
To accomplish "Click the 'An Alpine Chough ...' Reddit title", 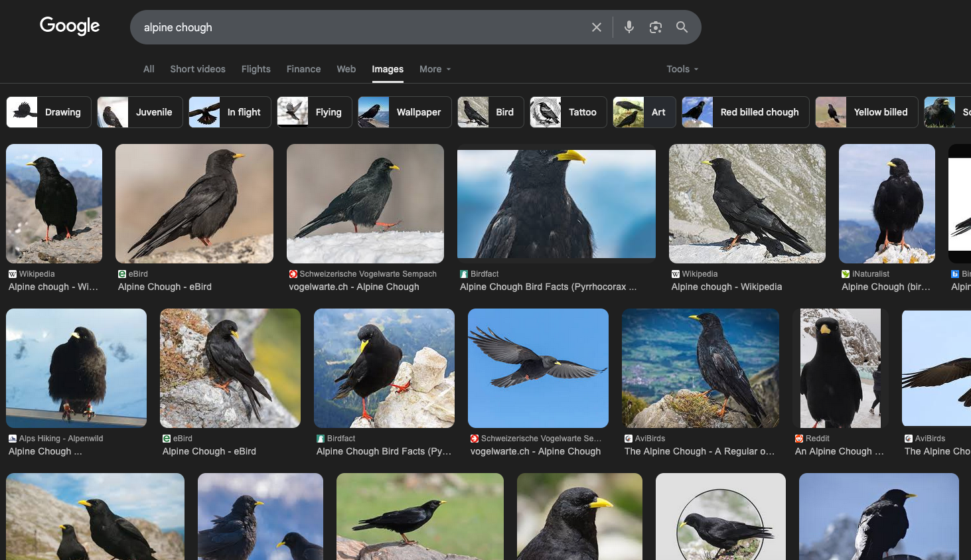I will pyautogui.click(x=840, y=451).
